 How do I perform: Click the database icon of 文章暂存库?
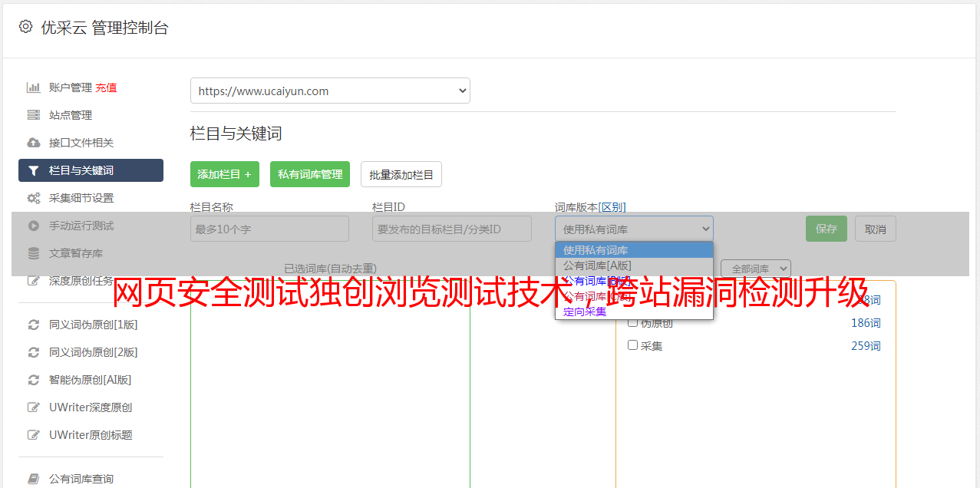pos(33,253)
